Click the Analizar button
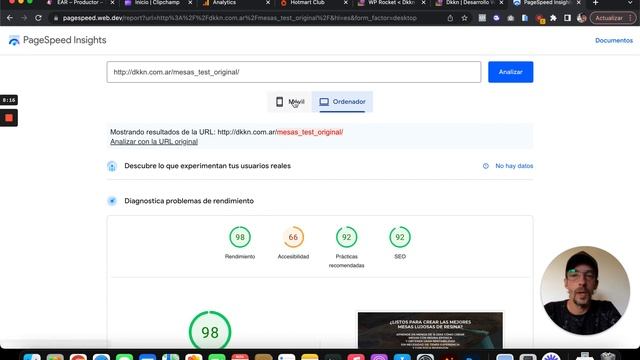The width and height of the screenshot is (640, 360). [x=511, y=72]
